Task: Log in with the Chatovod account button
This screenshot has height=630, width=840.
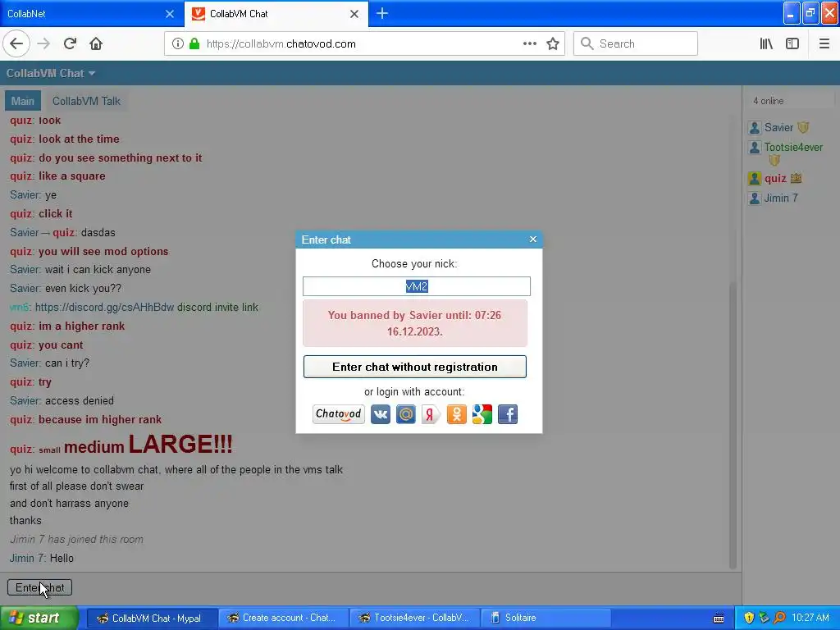Action: pyautogui.click(x=339, y=414)
